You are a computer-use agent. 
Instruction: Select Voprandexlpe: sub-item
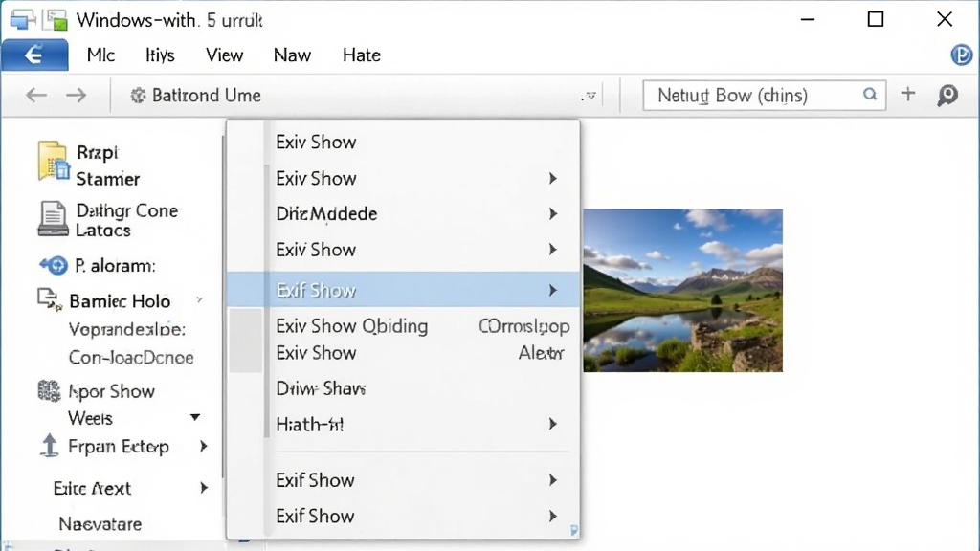(x=127, y=329)
